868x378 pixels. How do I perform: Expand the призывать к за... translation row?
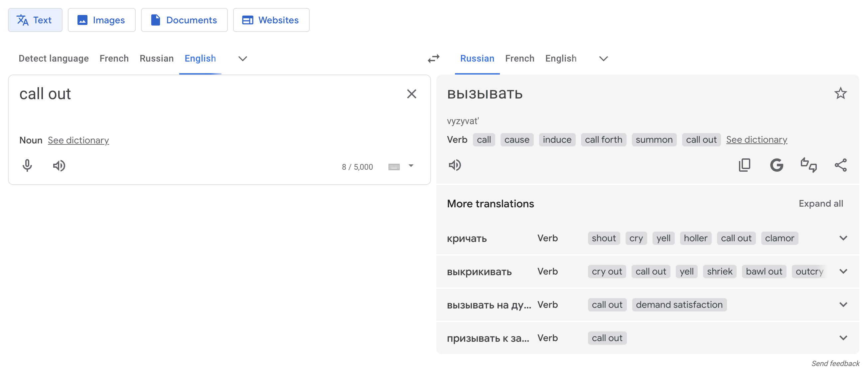pyautogui.click(x=843, y=337)
